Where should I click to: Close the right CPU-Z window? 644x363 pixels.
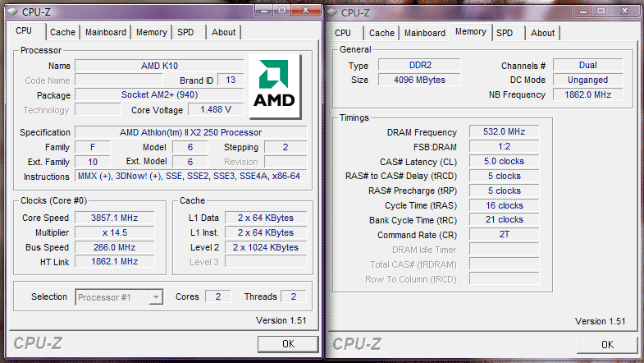point(624,11)
